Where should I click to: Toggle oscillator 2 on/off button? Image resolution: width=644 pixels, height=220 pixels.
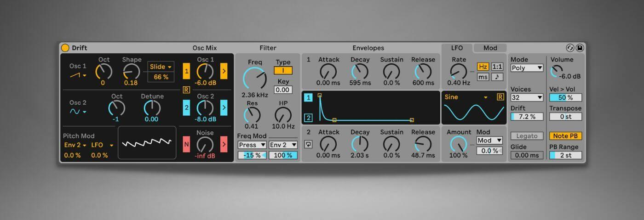coord(186,108)
